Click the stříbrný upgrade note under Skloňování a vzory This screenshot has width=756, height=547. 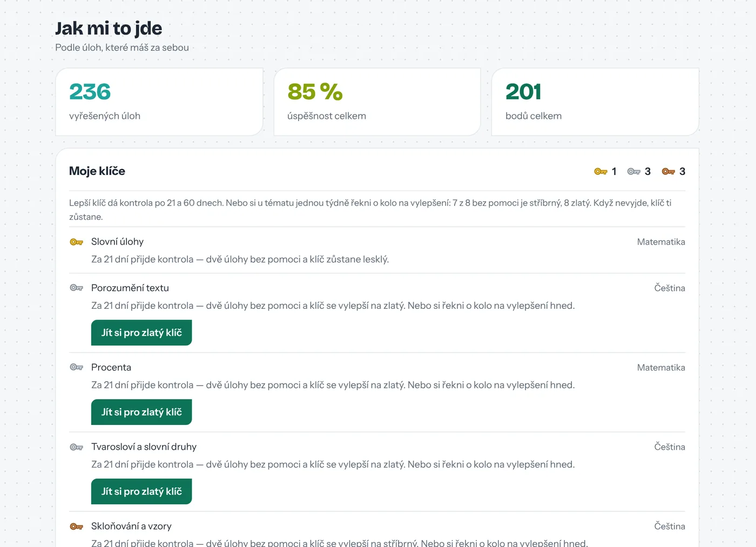pyautogui.click(x=340, y=543)
